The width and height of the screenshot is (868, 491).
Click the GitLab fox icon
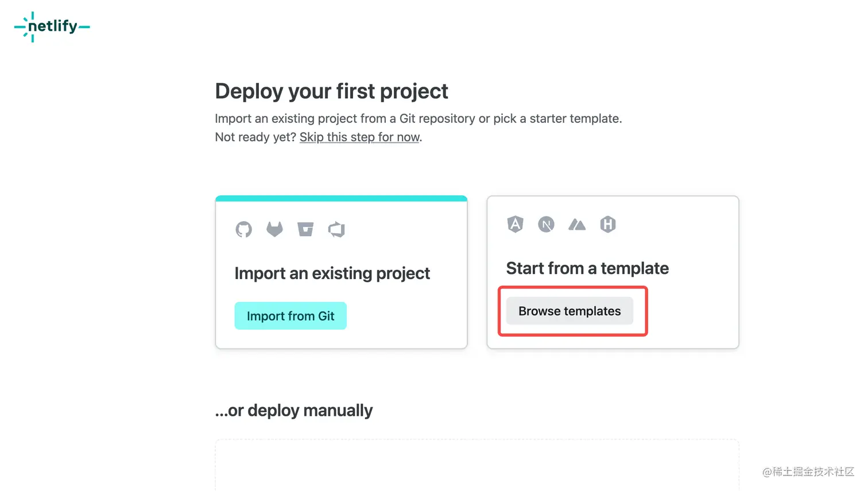click(274, 230)
